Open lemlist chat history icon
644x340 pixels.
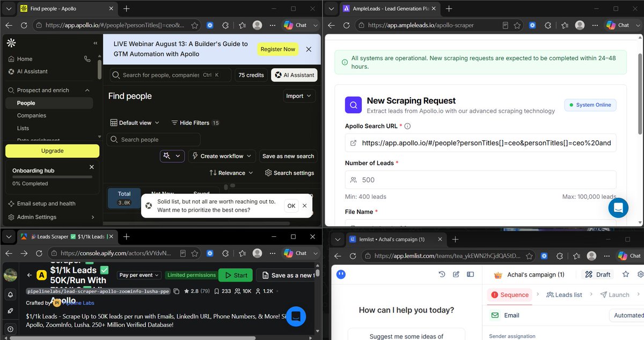coord(441,274)
